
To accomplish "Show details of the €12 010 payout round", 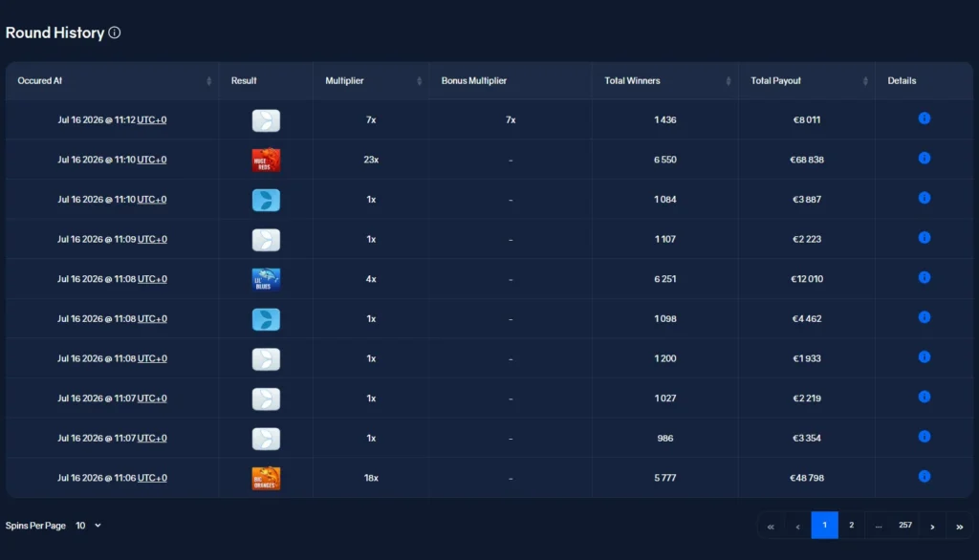I will pos(925,278).
